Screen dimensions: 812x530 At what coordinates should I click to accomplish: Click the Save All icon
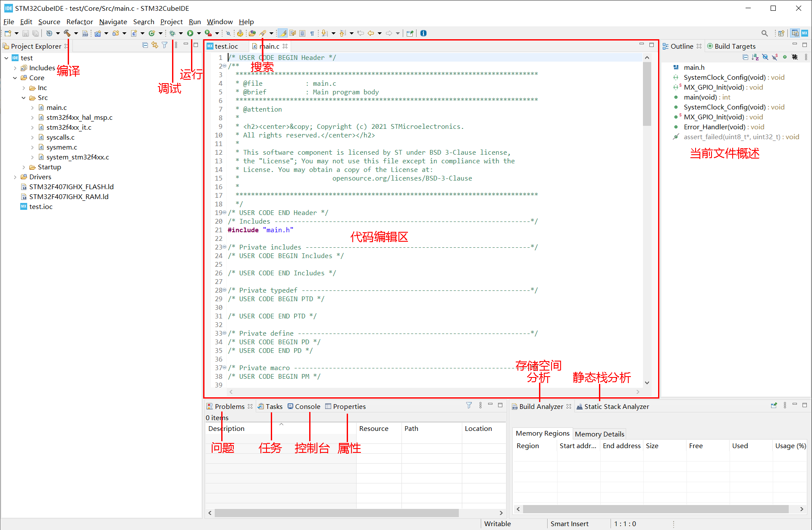pos(36,33)
